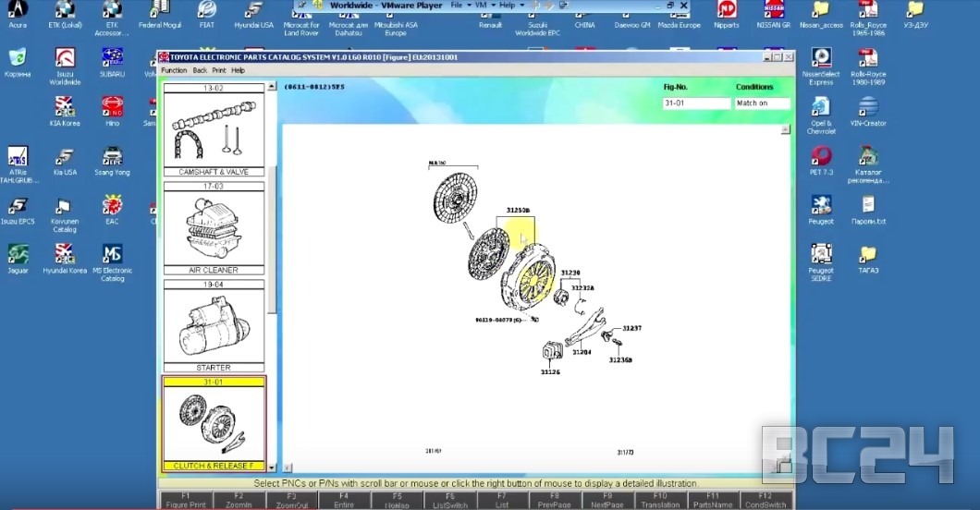Open the Isuzu Worldwide desktop shortcut
Screen dimensions: 980x510
(x=64, y=60)
